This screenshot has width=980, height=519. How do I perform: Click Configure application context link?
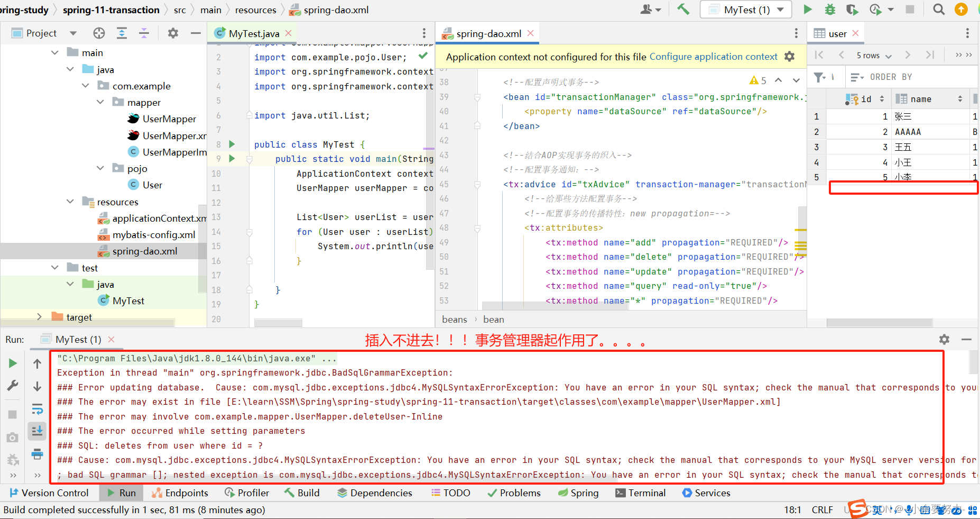pos(713,57)
